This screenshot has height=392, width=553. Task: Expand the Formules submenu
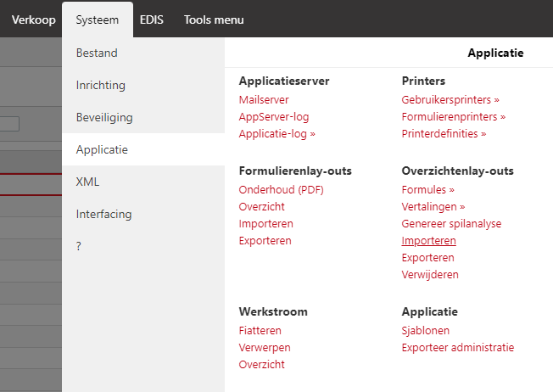tap(427, 190)
